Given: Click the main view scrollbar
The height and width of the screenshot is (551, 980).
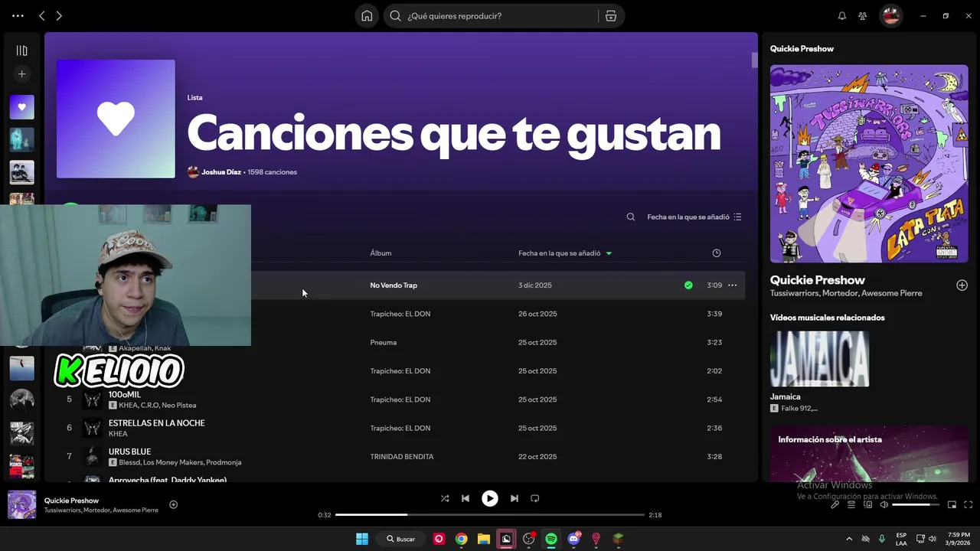Looking at the screenshot, I should click(x=754, y=60).
